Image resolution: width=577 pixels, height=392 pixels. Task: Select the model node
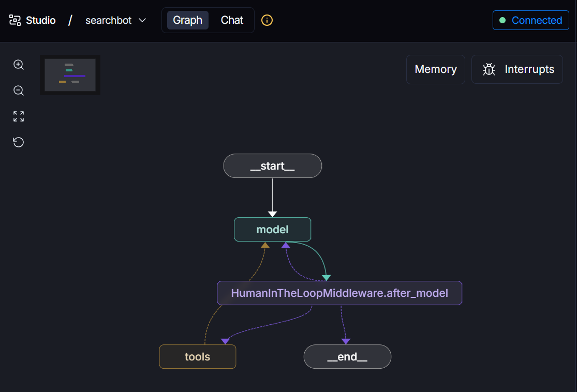(272, 230)
